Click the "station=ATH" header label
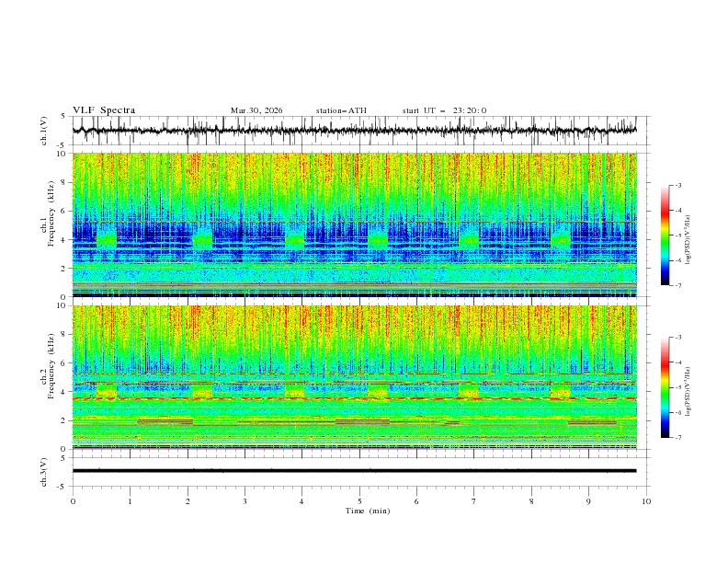The height and width of the screenshot is (563, 728). pos(341,110)
